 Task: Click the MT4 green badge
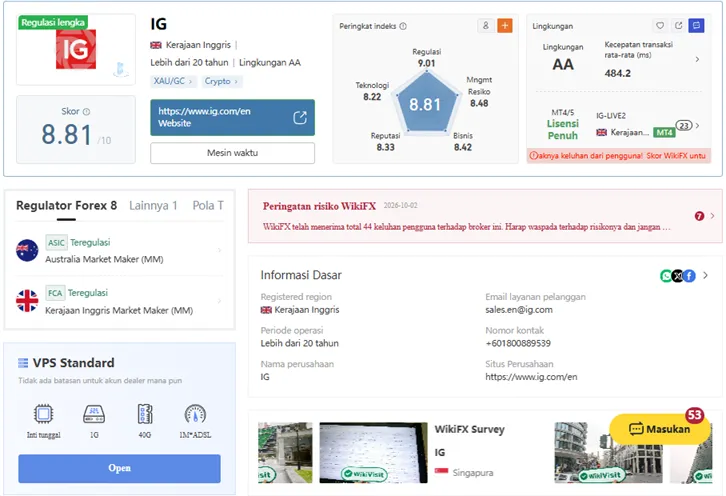click(x=664, y=132)
